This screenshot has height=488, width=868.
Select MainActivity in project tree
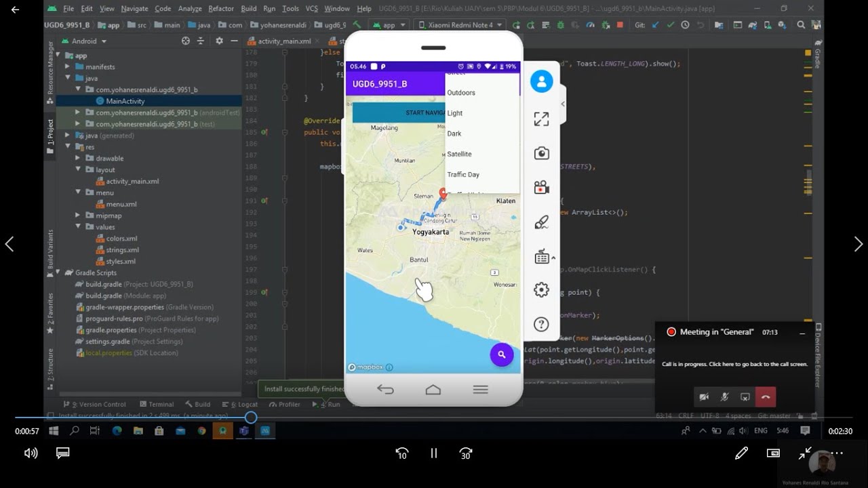[x=125, y=101]
